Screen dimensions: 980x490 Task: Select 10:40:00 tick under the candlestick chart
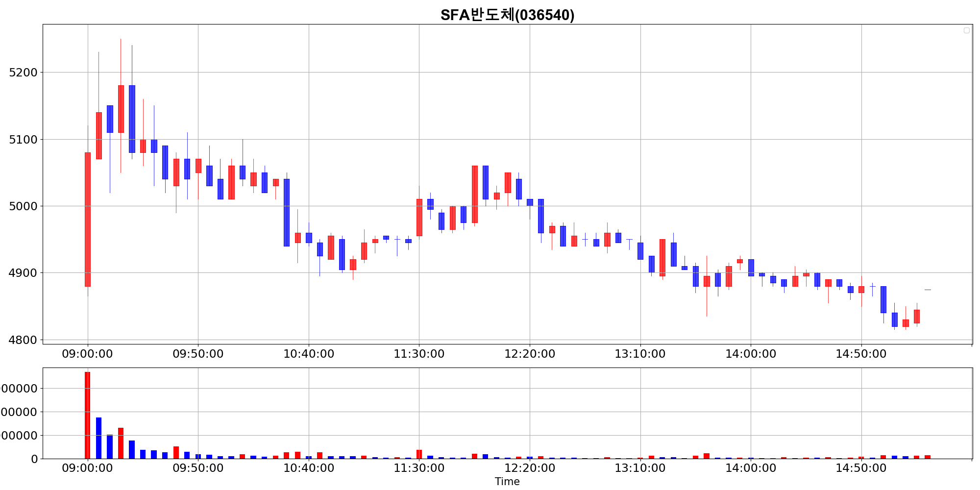coord(309,354)
